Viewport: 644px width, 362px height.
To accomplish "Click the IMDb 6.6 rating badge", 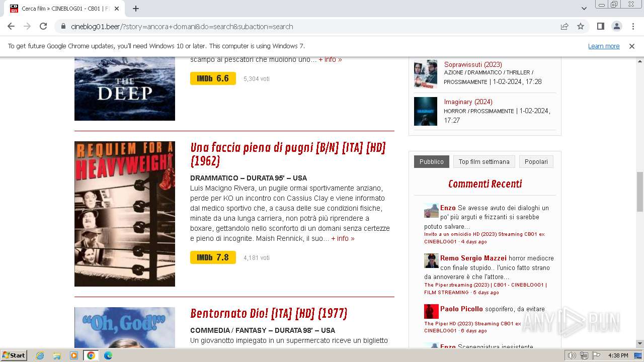I will click(x=213, y=78).
